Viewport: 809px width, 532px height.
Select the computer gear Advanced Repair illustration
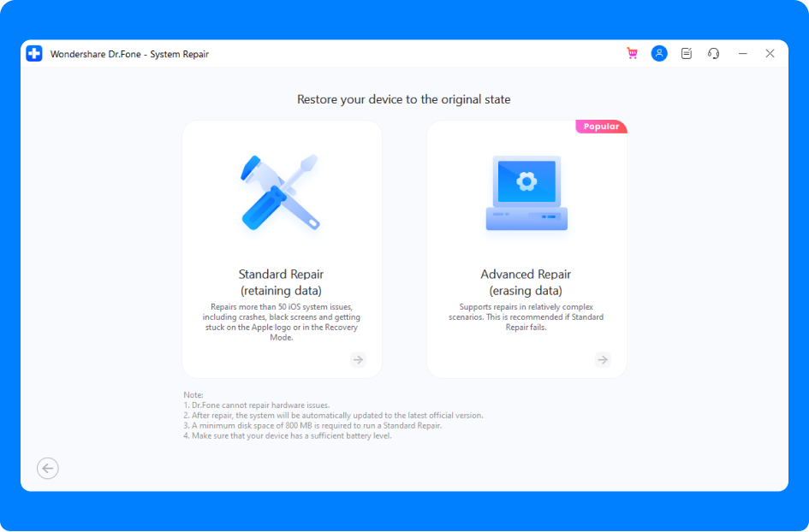tap(526, 192)
